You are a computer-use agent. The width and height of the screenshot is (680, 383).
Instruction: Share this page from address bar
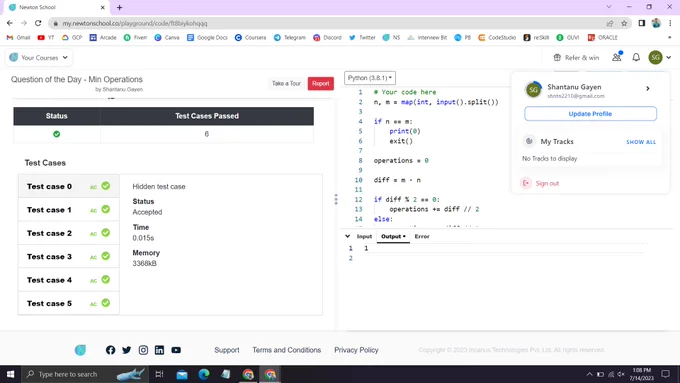pyautogui.click(x=610, y=23)
